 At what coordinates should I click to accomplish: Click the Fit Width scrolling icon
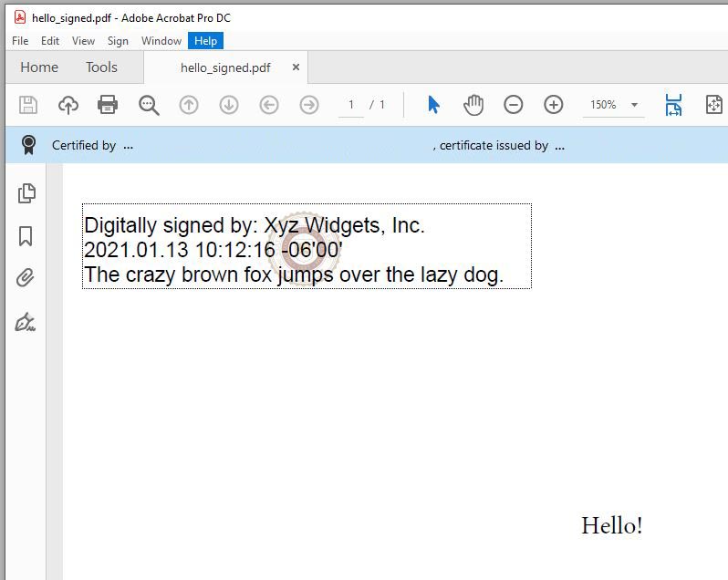coord(673,105)
